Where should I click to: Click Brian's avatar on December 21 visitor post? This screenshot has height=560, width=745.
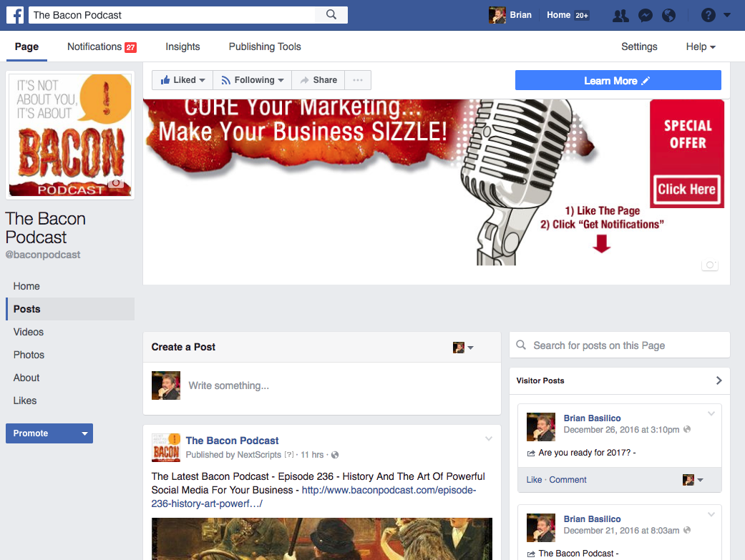(x=541, y=528)
